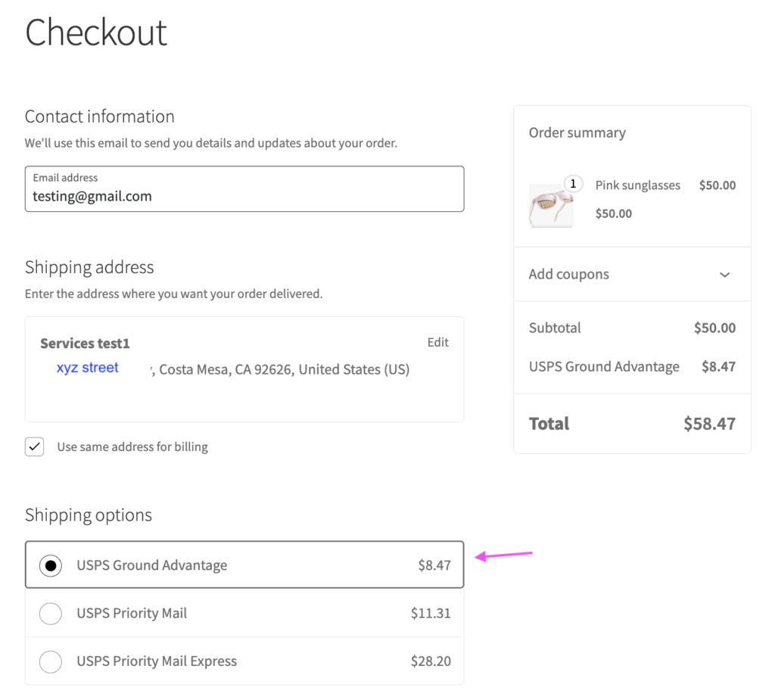Click the Shipping options heading
The height and width of the screenshot is (700, 775).
click(x=88, y=515)
